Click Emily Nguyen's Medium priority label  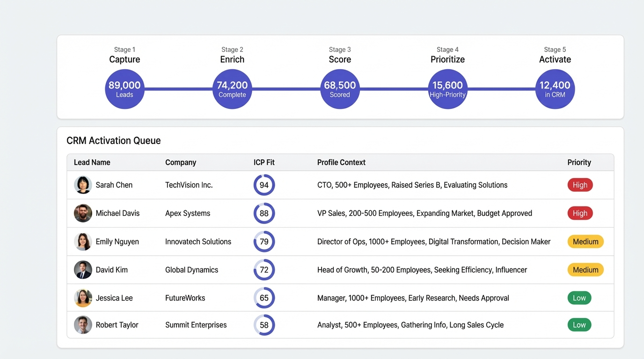click(585, 242)
